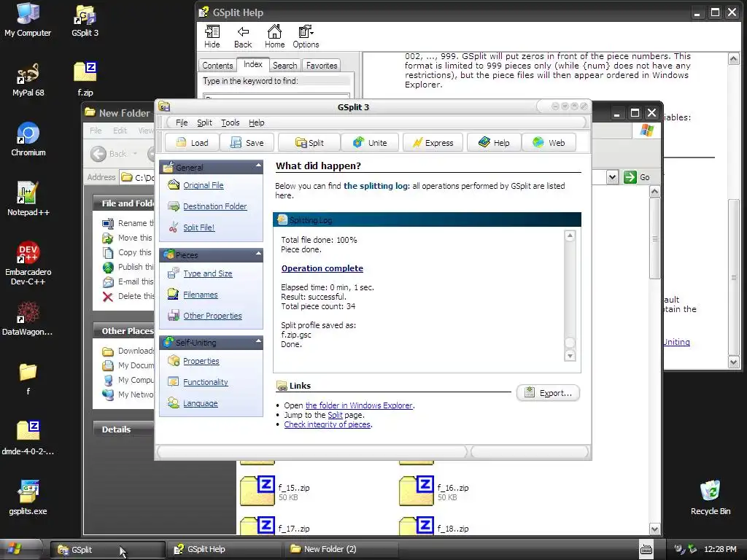Click the Hide icon in GSplit Help
Image resolution: width=747 pixels, height=560 pixels.
[212, 37]
